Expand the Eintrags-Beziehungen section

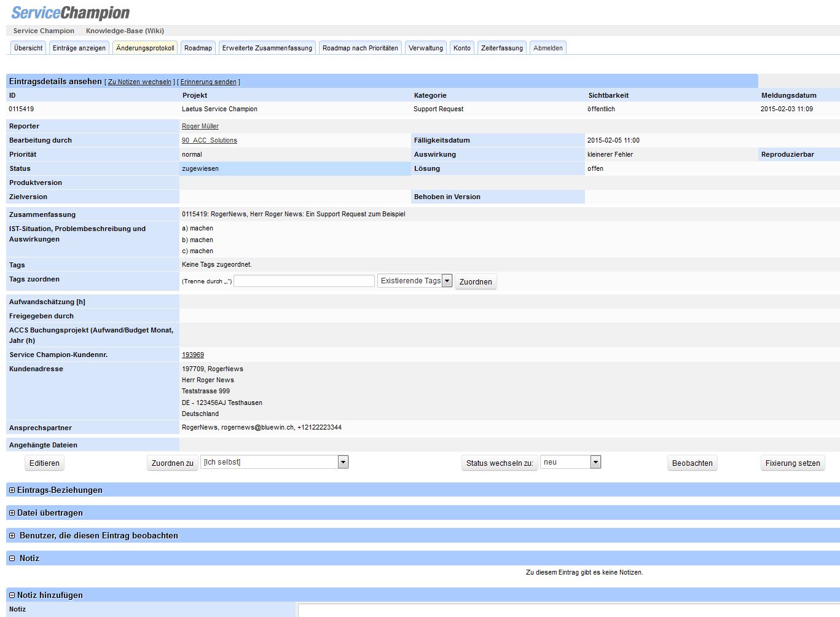point(12,490)
